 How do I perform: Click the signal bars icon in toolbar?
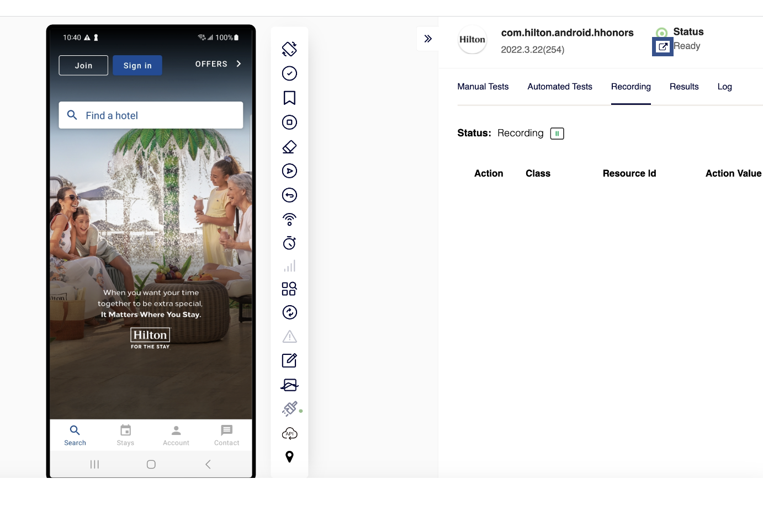pos(289,266)
